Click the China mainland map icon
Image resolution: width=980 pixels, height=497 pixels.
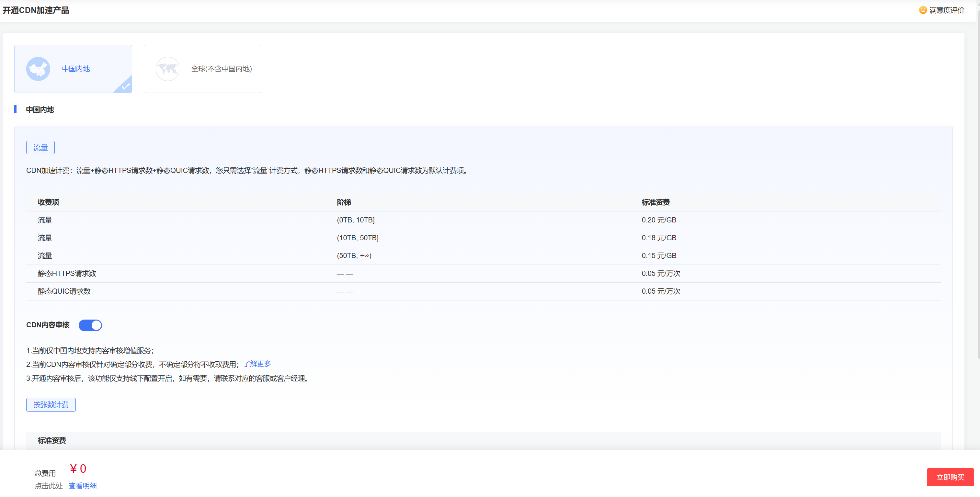click(x=38, y=69)
